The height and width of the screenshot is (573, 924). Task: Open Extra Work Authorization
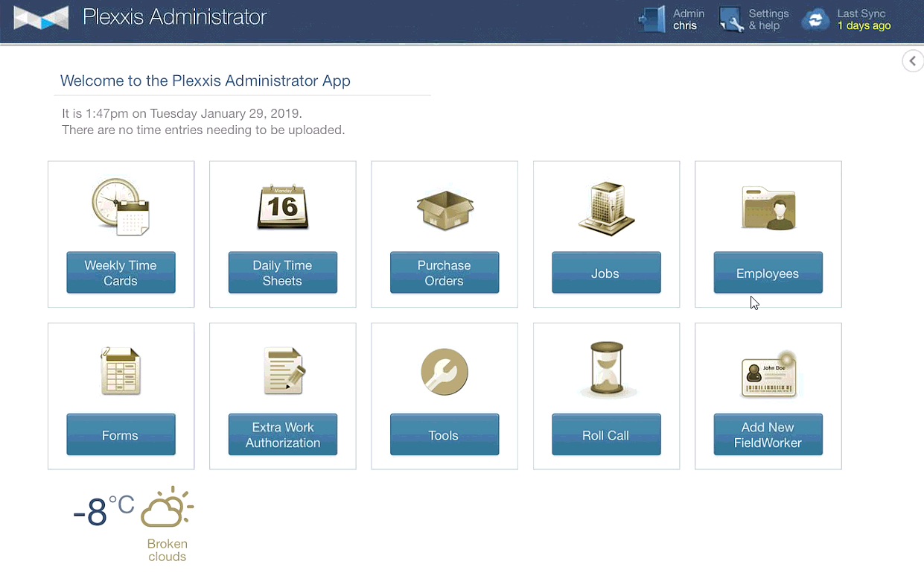[283, 434]
